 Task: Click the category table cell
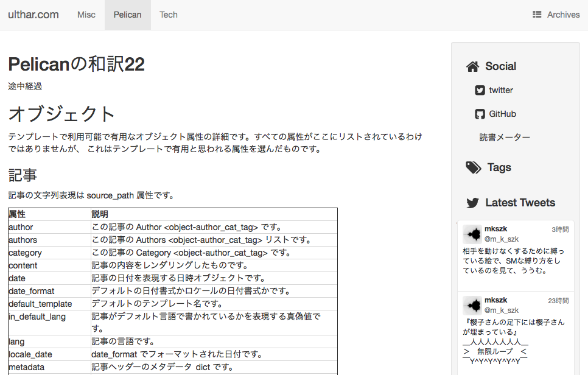tap(49, 253)
